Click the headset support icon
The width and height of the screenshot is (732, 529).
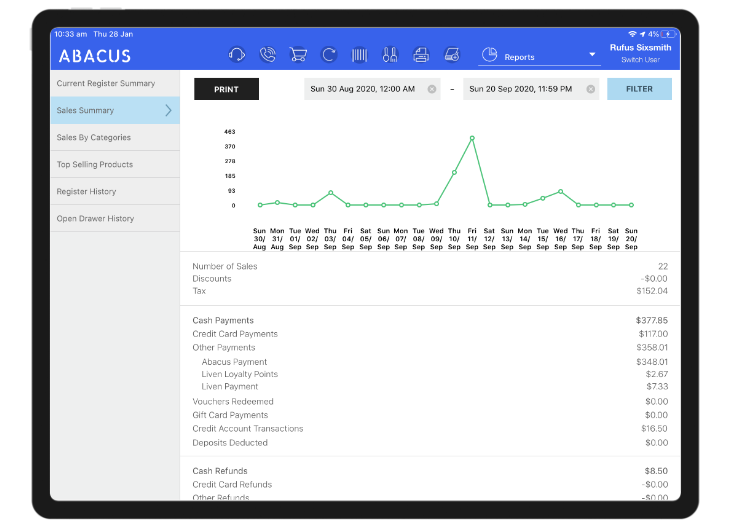click(237, 56)
